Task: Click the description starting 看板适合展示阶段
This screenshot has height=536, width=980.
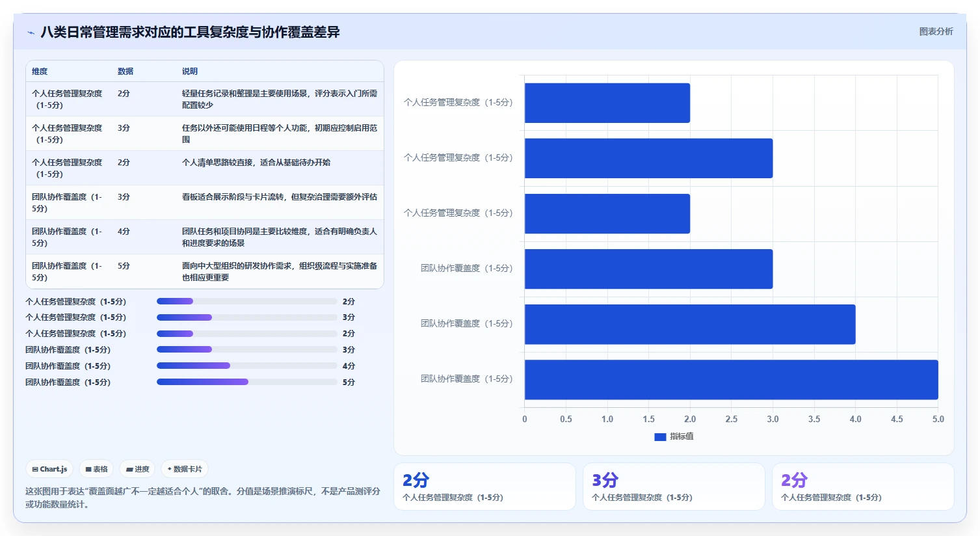Action: [280, 197]
